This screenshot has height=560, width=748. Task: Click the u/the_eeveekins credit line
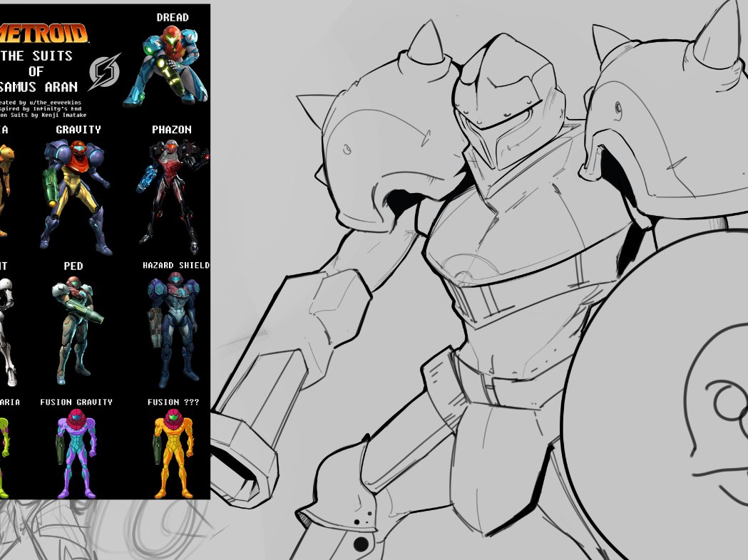(41, 103)
